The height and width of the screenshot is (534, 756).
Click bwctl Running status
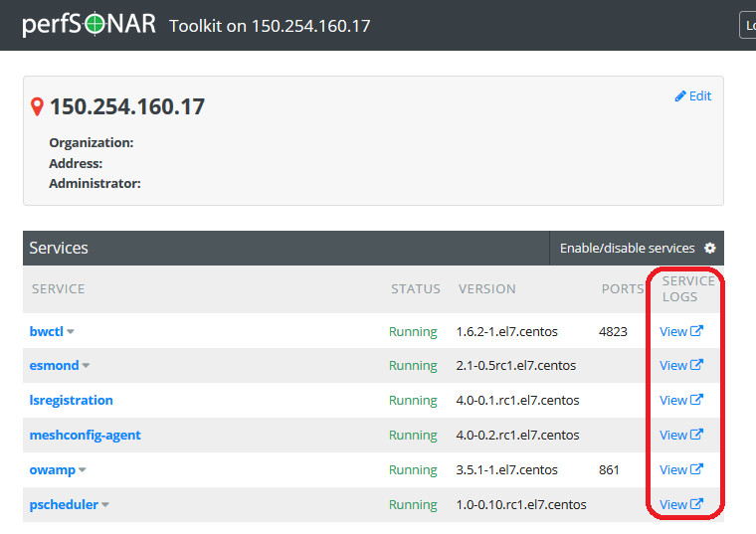coord(413,331)
